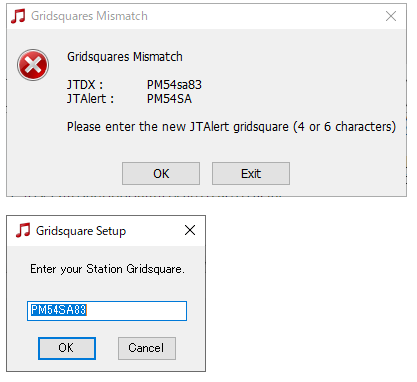Viewport: 417px width, 382px height.
Task: Click the red error cross icon
Action: (33, 65)
